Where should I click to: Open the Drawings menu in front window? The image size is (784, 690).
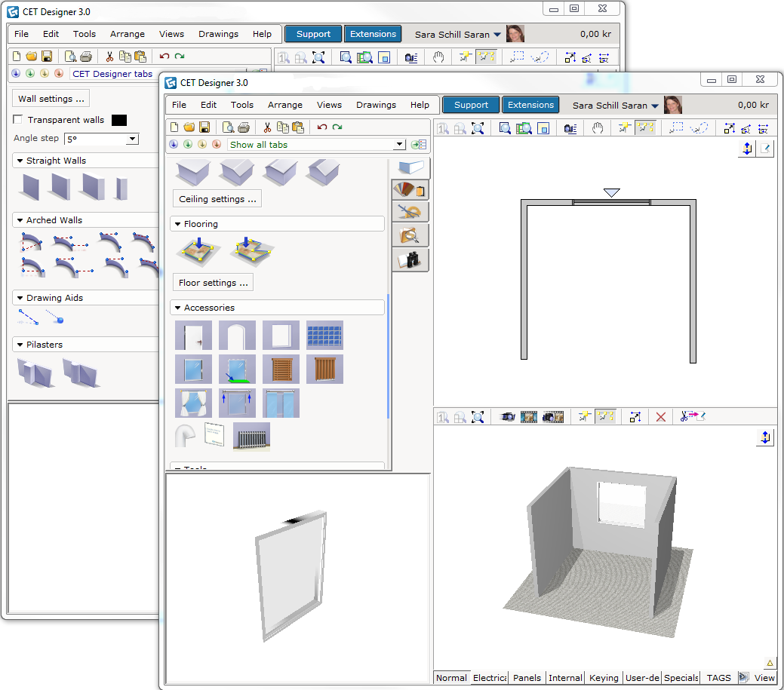tap(376, 105)
